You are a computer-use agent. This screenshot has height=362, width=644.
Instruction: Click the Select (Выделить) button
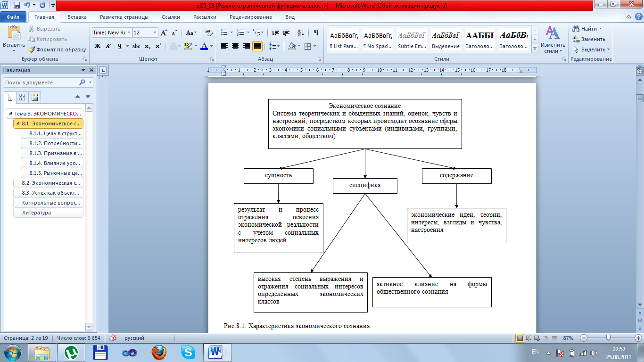pos(591,49)
